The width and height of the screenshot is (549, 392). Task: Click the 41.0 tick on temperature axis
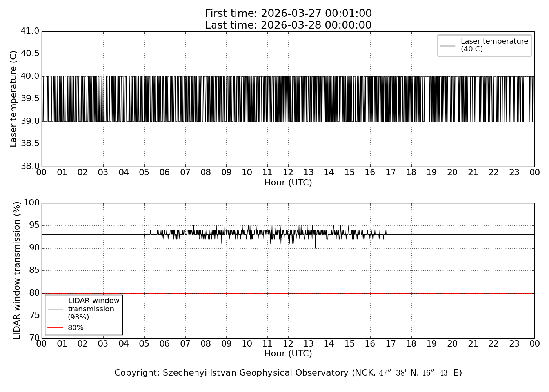[30, 31]
